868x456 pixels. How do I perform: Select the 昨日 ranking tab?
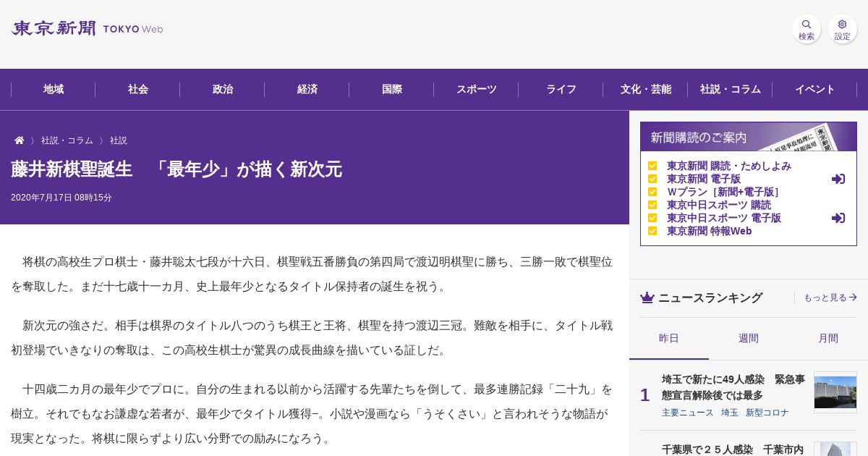click(x=669, y=338)
